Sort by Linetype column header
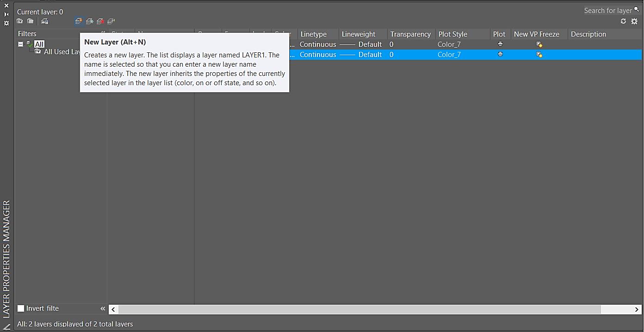 point(317,34)
